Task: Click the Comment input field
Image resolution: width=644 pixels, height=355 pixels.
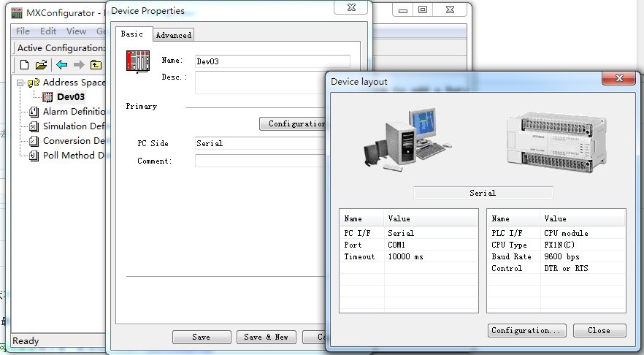Action: (259, 161)
